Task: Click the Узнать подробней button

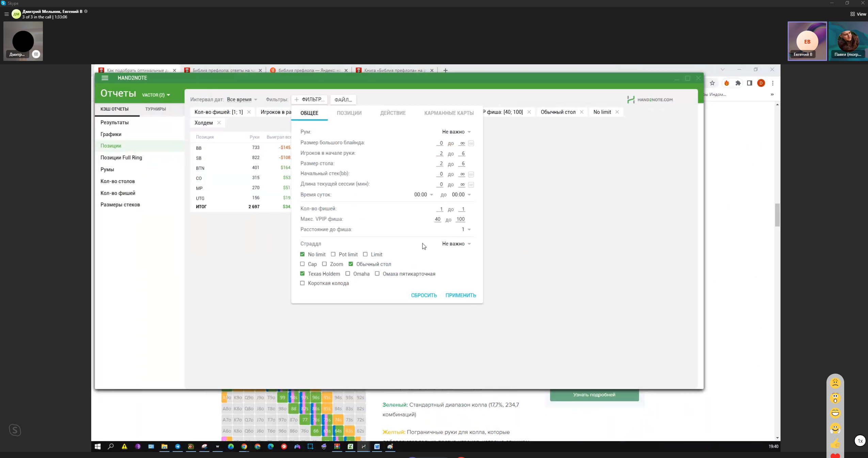Action: click(x=594, y=395)
